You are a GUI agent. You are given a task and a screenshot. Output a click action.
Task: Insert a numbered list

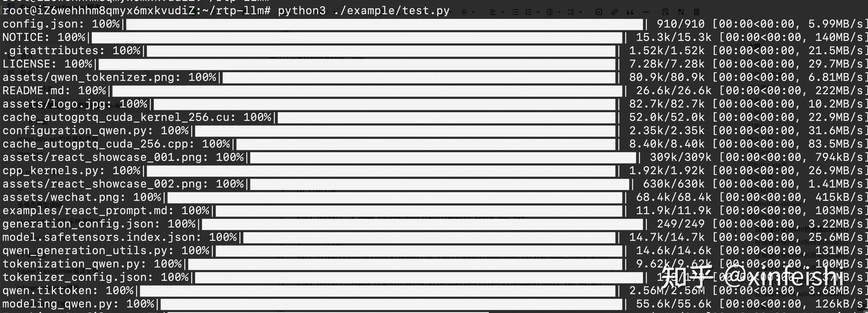coord(528,11)
